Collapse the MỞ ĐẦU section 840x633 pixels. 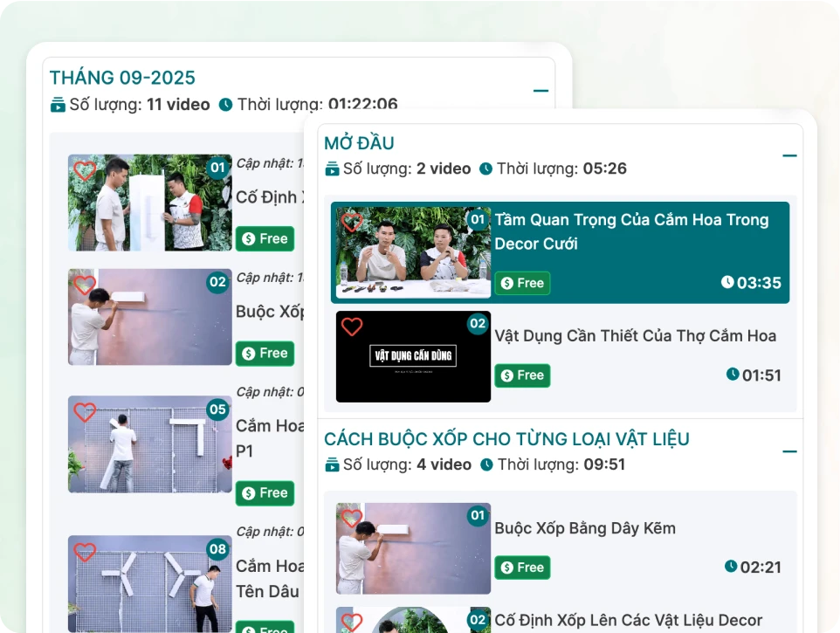coord(789,156)
